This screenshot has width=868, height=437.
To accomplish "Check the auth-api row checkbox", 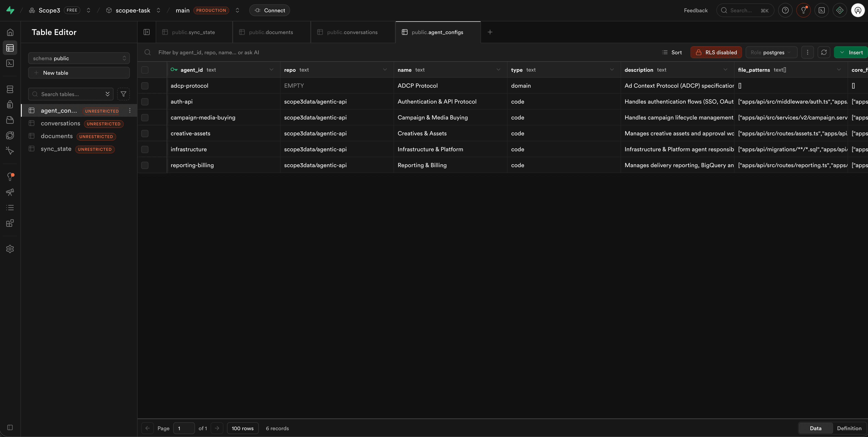I will click(x=145, y=102).
